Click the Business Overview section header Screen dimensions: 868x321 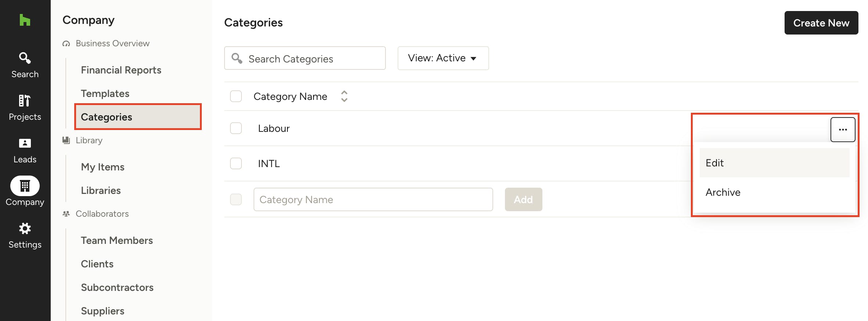point(112,43)
